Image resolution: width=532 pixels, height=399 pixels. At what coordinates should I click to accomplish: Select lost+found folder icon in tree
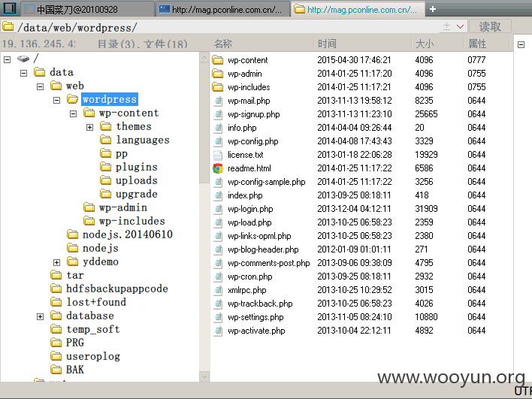pos(56,301)
